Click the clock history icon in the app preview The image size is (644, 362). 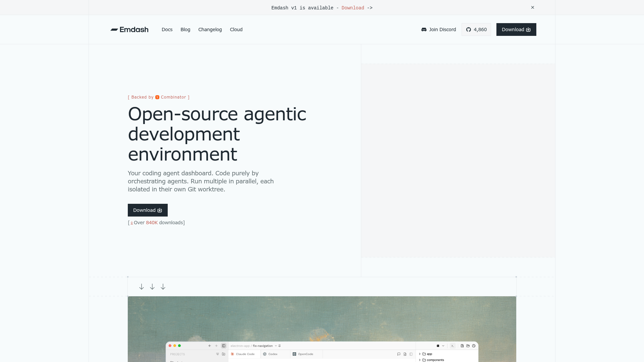point(474,346)
